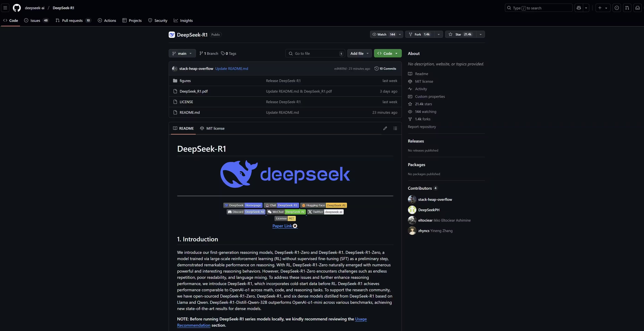This screenshot has width=644, height=331.
Task: Open Readme link in About sidebar
Action: 418,74
